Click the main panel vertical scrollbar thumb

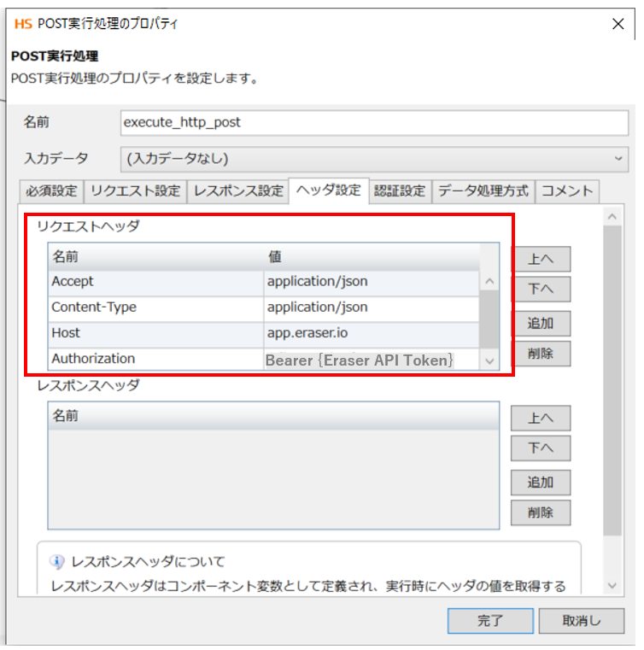[612, 381]
